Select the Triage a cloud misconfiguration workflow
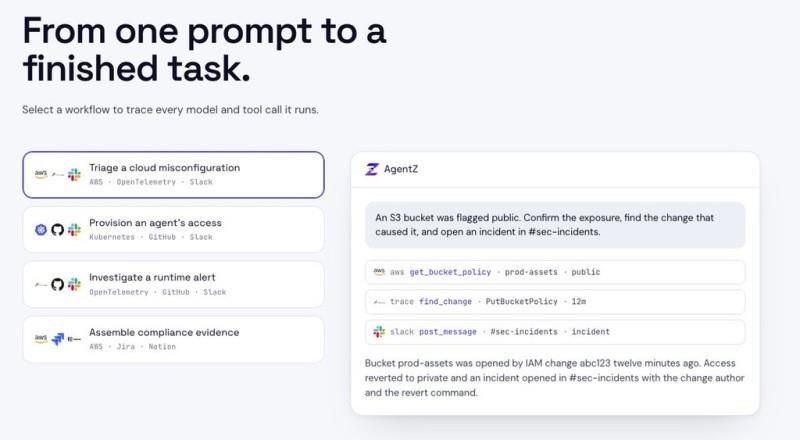Viewport: 800px width, 440px height. (x=173, y=175)
